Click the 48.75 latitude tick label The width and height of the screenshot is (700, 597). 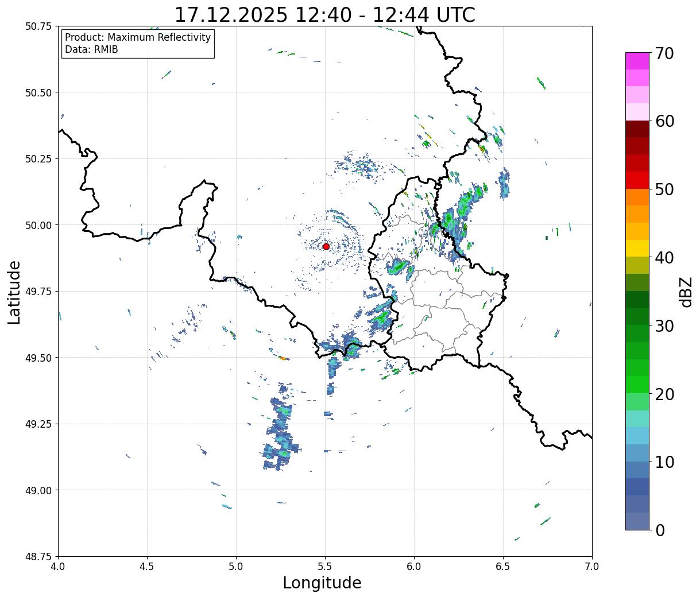coord(38,557)
